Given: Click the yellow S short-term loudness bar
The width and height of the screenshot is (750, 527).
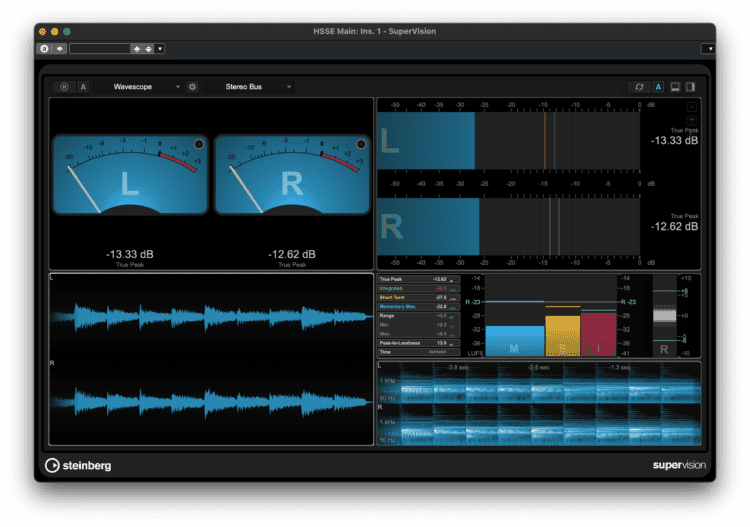Looking at the screenshot, I should pos(562,336).
